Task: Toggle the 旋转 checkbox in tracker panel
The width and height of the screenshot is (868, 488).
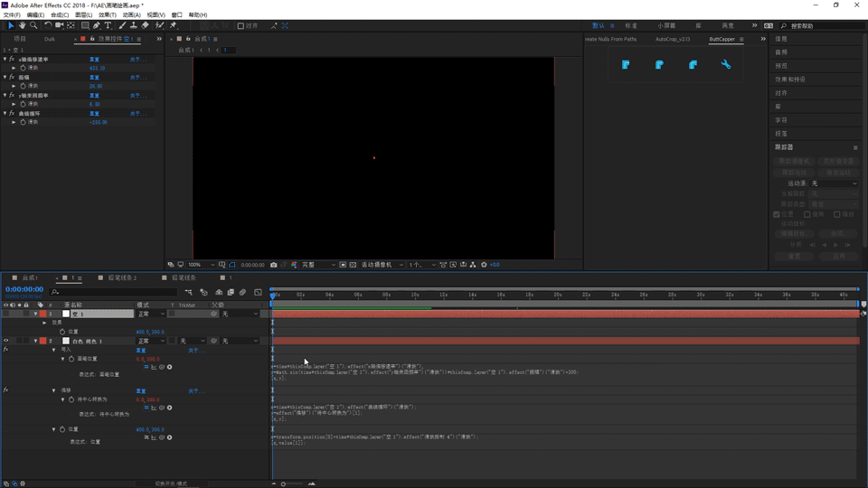Action: point(807,215)
